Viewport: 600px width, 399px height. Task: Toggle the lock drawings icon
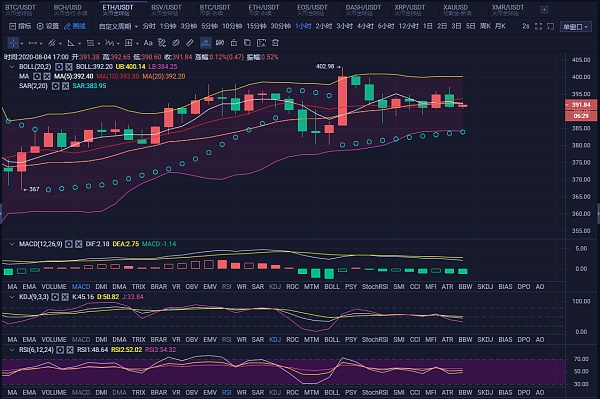tap(234, 43)
